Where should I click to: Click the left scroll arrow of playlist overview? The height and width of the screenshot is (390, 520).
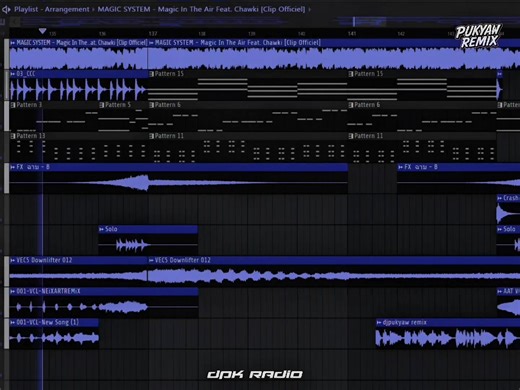point(15,22)
